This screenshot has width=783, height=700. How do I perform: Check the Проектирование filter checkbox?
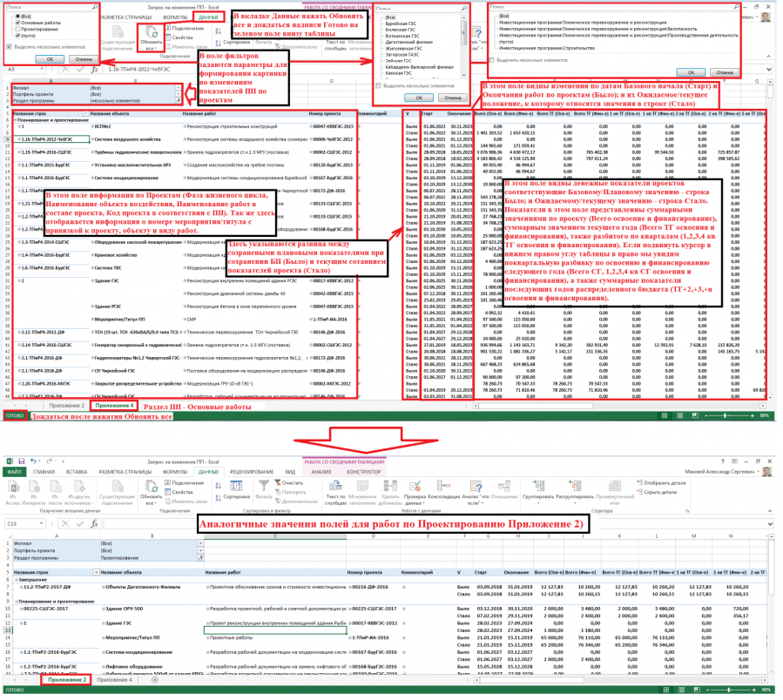(17, 30)
